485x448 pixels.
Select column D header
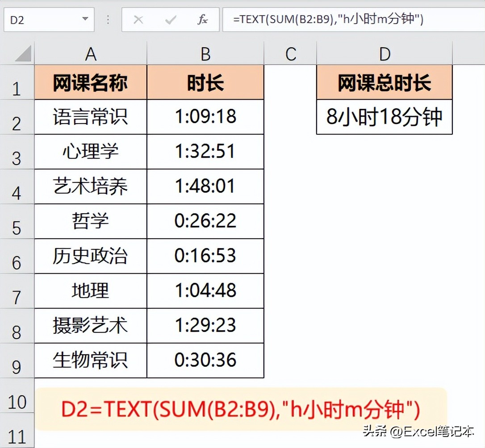[384, 54]
